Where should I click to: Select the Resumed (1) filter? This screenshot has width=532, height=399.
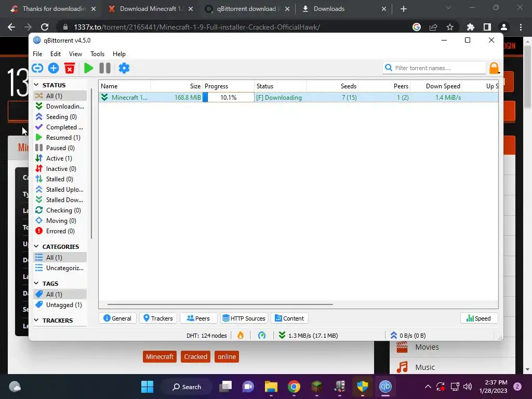[x=60, y=137]
